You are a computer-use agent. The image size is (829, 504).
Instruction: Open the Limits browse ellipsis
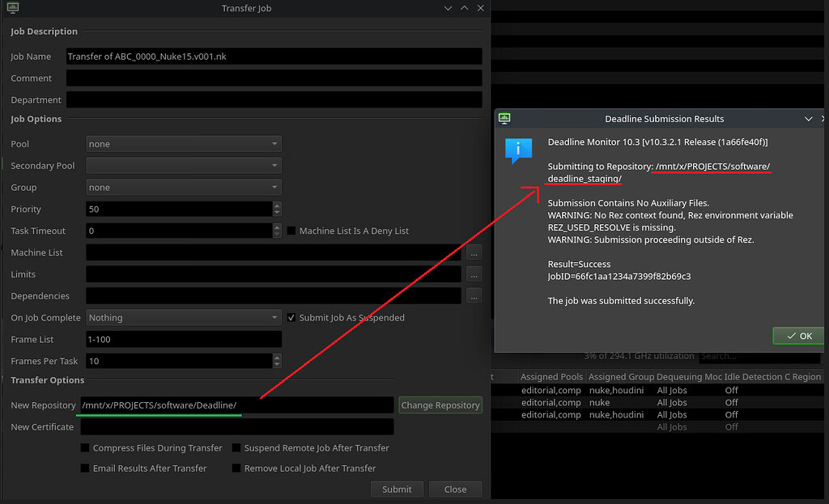click(x=474, y=274)
